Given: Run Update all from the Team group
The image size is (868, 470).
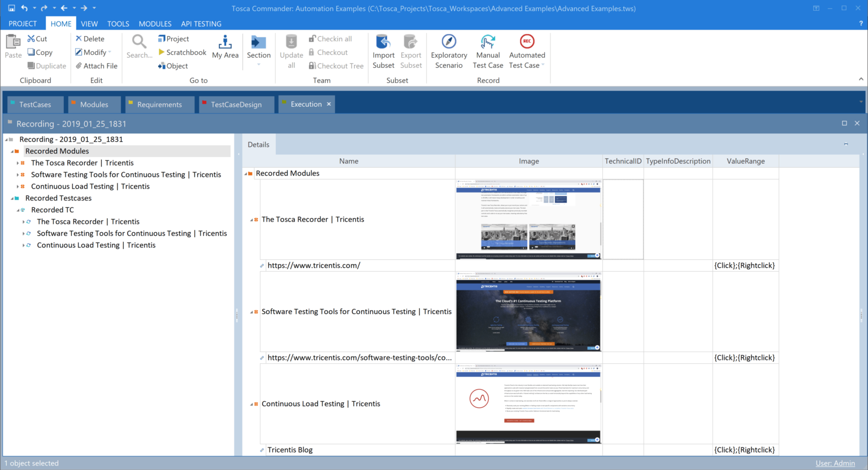Looking at the screenshot, I should [291, 51].
